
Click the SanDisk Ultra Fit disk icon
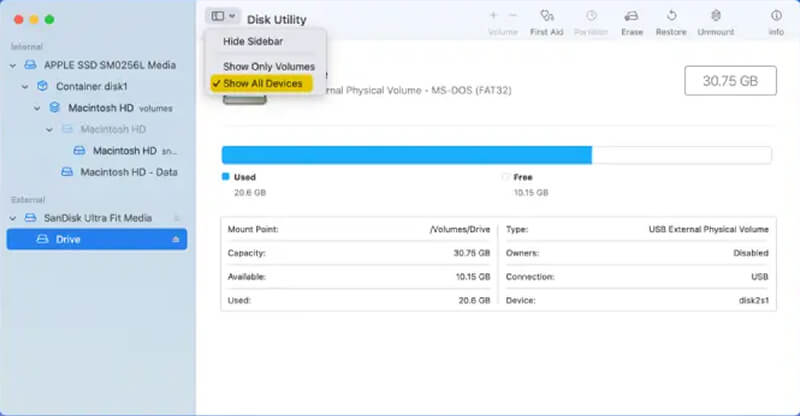tap(31, 218)
